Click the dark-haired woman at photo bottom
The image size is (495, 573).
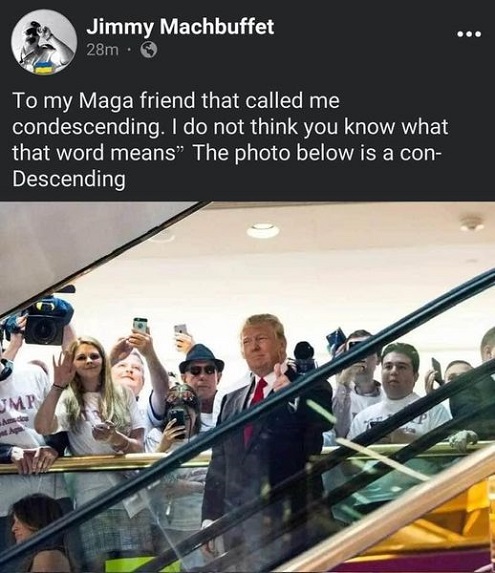[x=37, y=534]
